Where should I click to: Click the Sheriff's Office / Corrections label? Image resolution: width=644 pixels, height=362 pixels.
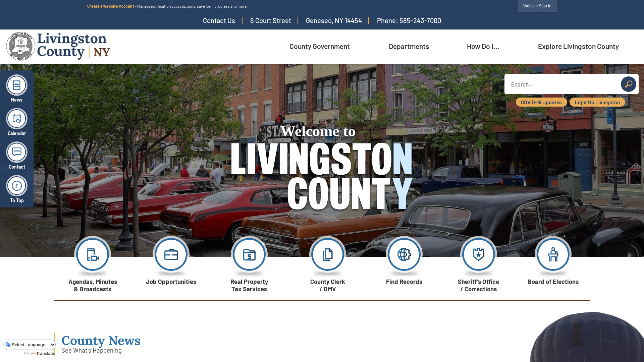(479, 285)
